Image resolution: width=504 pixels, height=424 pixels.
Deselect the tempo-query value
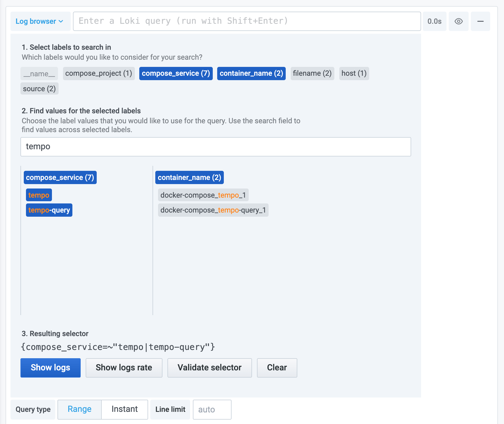tap(49, 210)
